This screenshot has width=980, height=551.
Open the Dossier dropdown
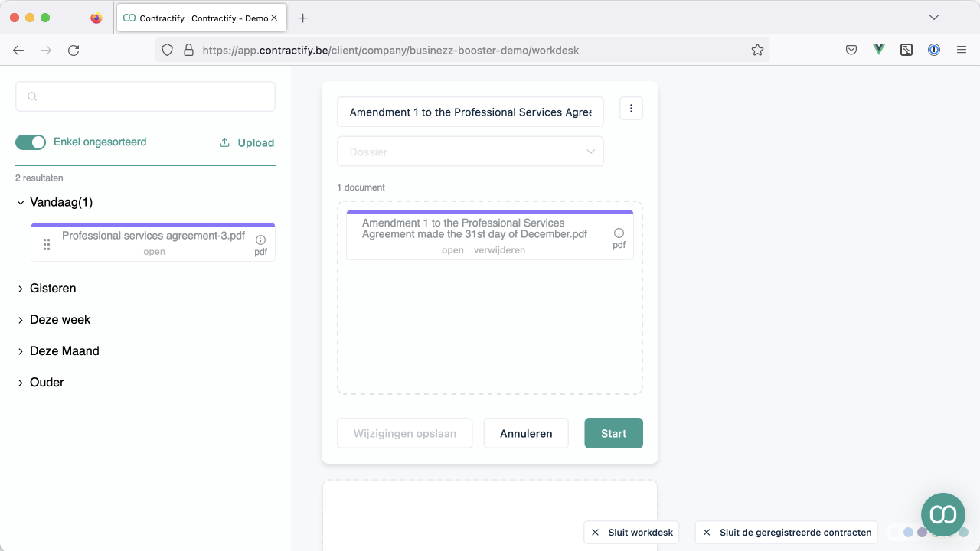[470, 152]
